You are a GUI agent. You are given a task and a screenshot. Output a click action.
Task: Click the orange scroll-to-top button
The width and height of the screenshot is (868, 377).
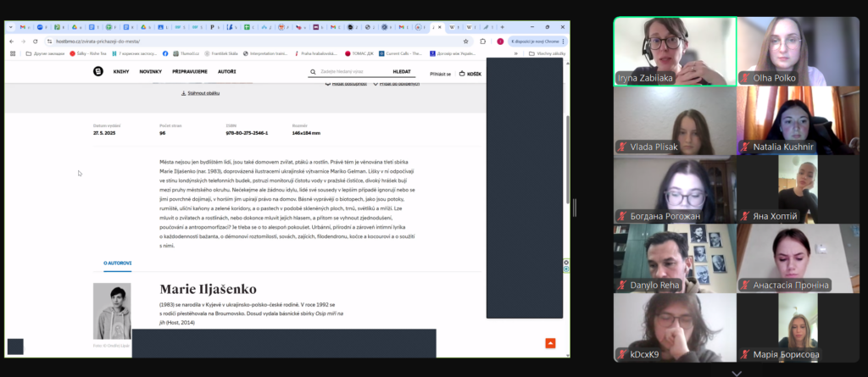point(550,343)
